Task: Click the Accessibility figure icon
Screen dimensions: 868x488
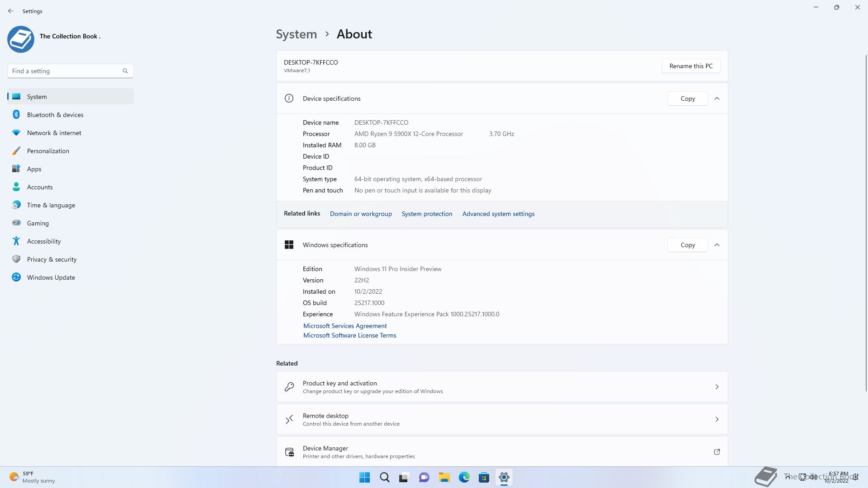Action: (x=16, y=241)
